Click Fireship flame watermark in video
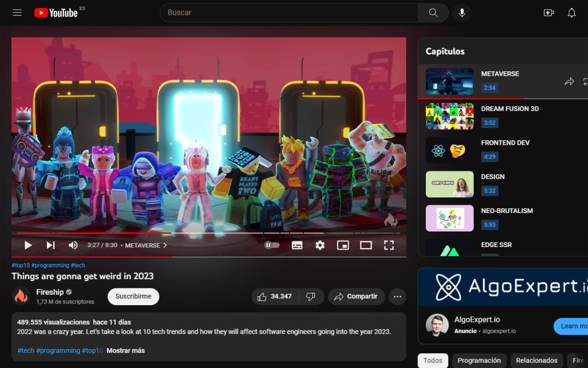This screenshot has width=588, height=368. coord(390,220)
